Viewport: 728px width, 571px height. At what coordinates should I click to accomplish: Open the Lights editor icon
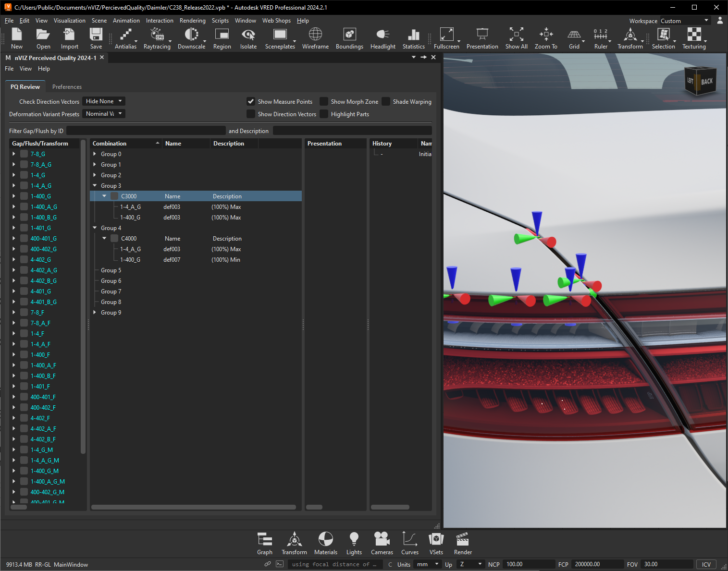[x=354, y=544]
